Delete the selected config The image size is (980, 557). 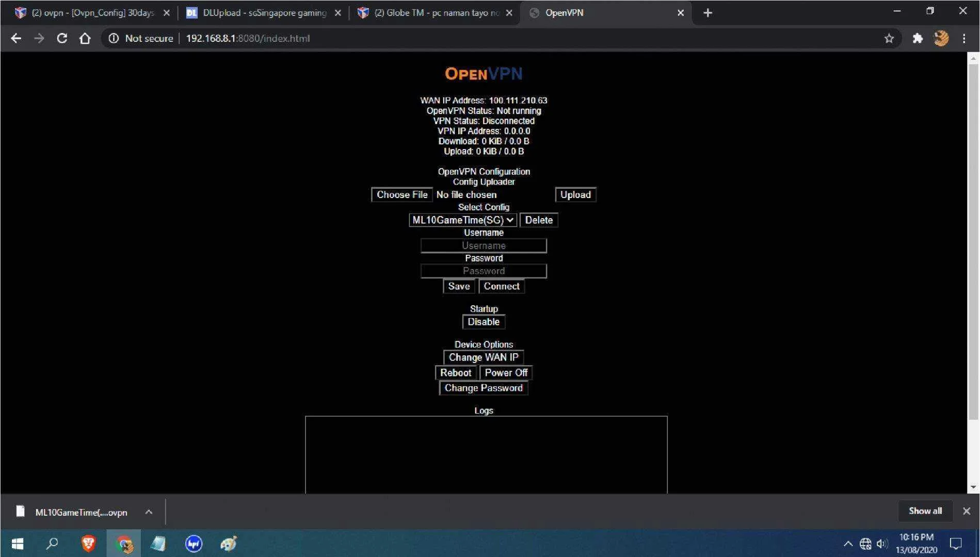point(539,220)
